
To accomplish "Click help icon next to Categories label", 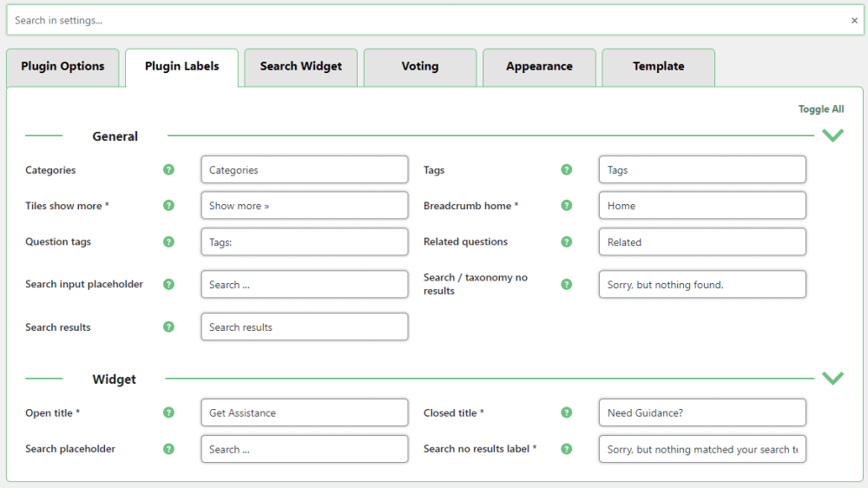I will (168, 170).
